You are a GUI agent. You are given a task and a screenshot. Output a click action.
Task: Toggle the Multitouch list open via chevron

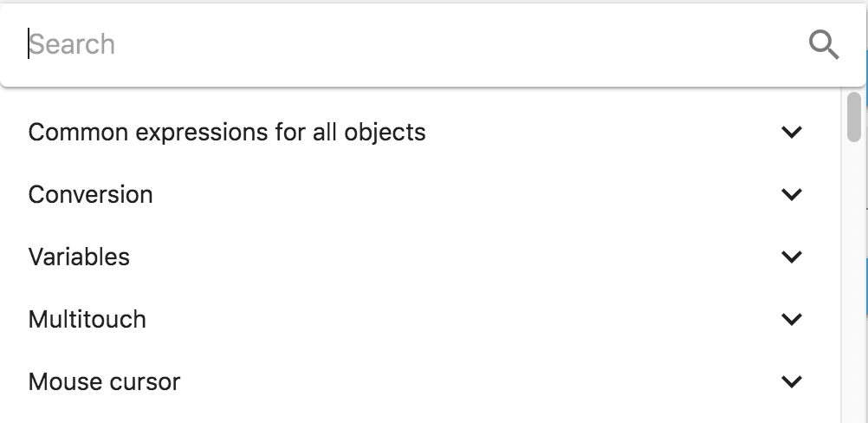tap(791, 320)
